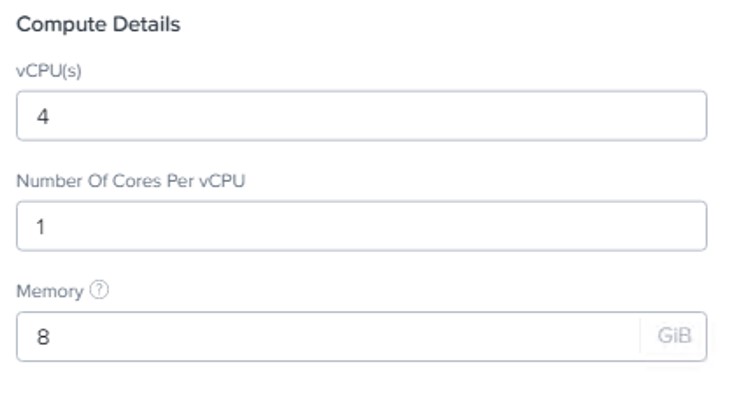Place cursor on the vCPU value 4

[43, 117]
